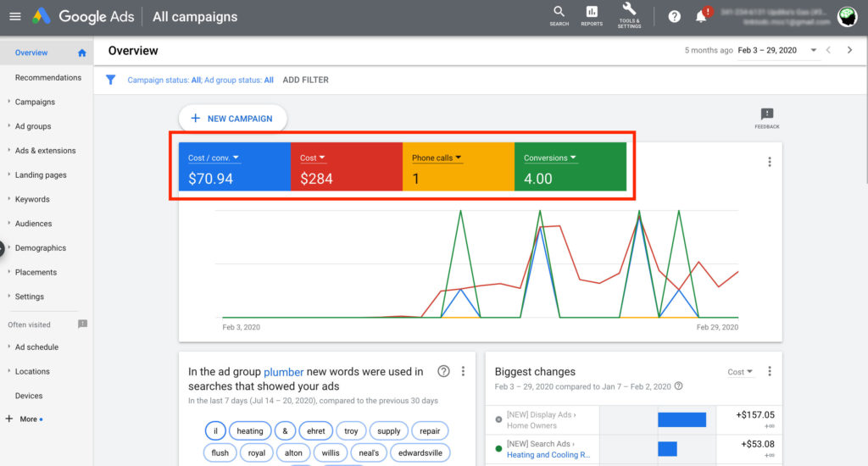
Task: Click the home icon beside Overview
Action: click(82, 53)
